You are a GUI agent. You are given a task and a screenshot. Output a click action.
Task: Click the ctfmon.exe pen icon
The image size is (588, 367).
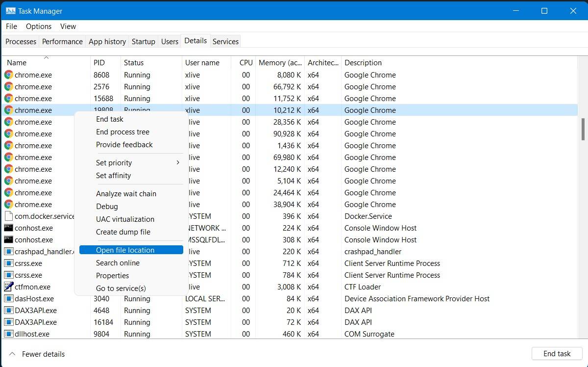[x=8, y=287]
